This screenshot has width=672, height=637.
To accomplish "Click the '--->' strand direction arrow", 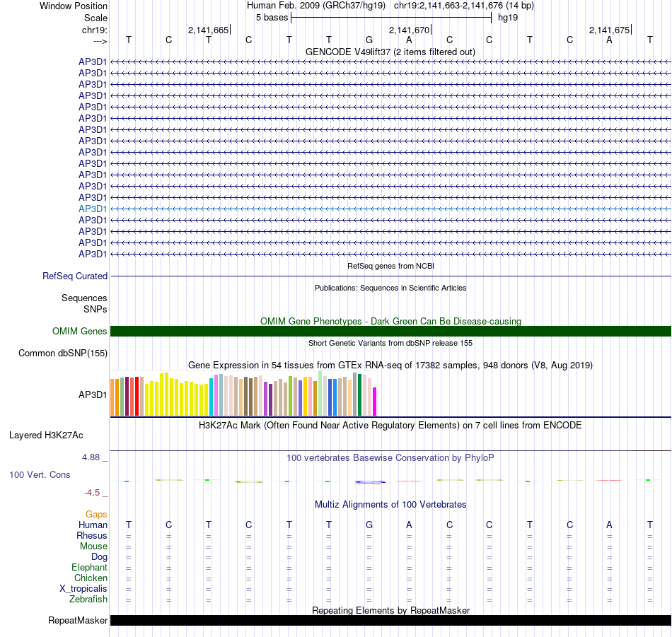I will (x=100, y=41).
